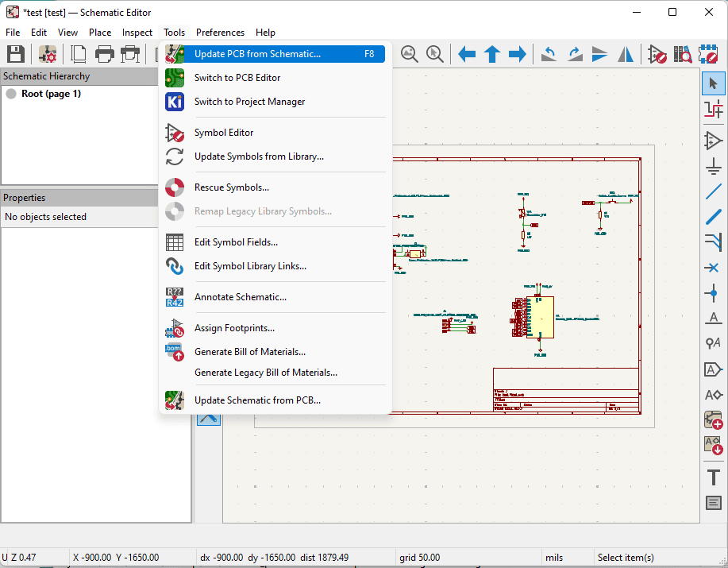Rotate counterclockwise using the toolbar icon
Image resolution: width=728 pixels, height=568 pixels.
pyautogui.click(x=549, y=54)
